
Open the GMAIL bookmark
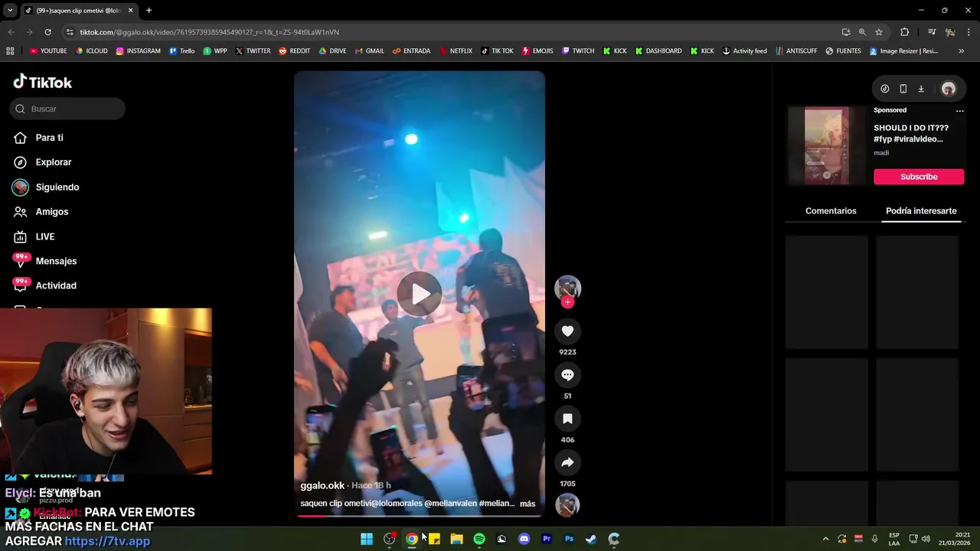pos(369,51)
